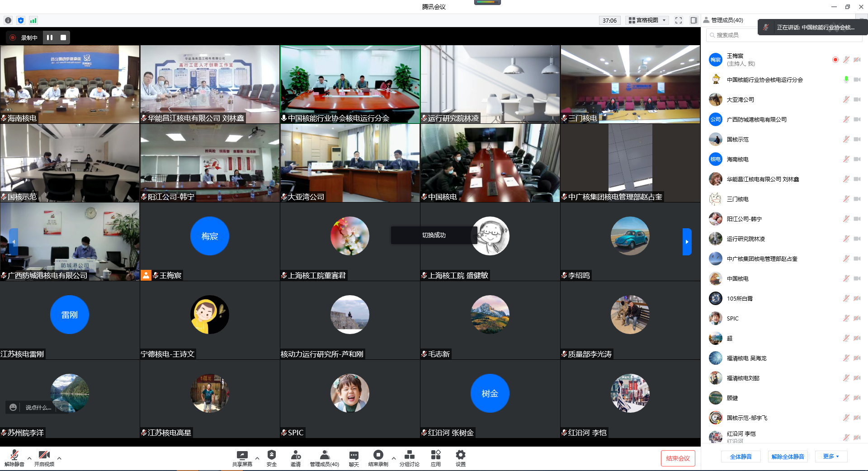Open the 应用 apps icon
Screen dimensions: 868x471
(x=435, y=457)
